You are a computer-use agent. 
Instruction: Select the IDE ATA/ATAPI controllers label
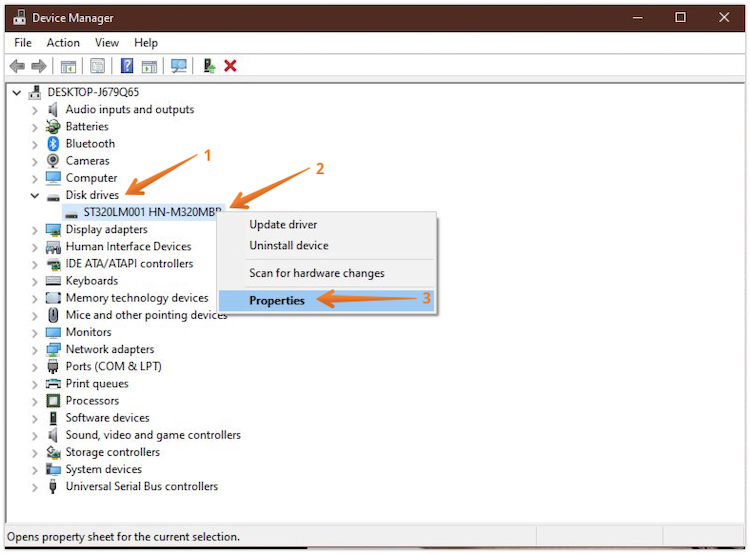129,264
